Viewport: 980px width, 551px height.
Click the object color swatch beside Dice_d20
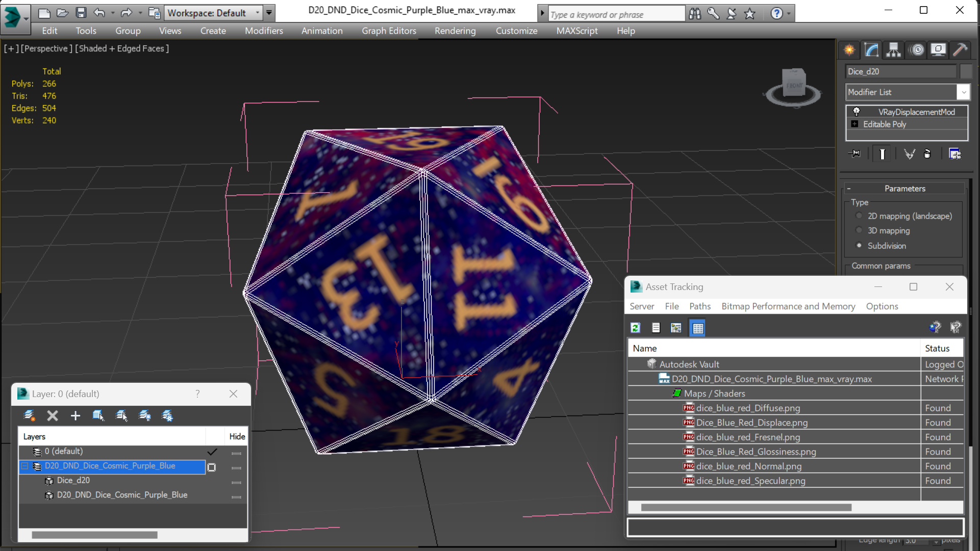[x=966, y=71]
